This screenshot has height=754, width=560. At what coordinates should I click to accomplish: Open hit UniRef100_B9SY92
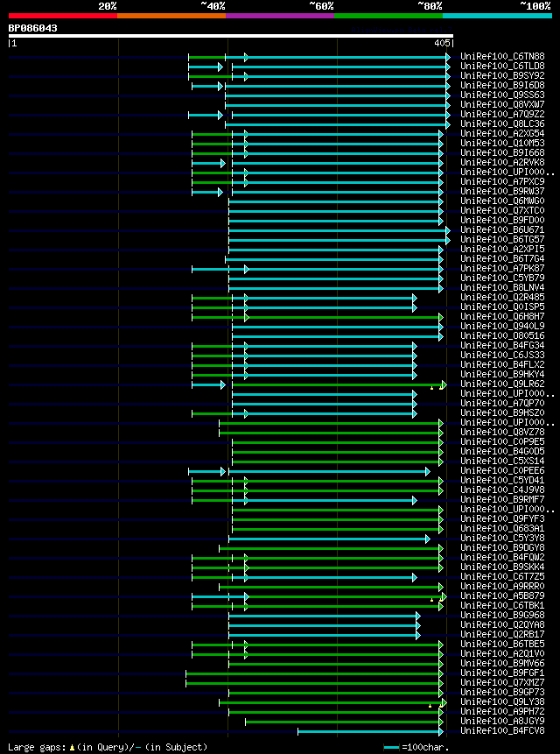point(502,76)
